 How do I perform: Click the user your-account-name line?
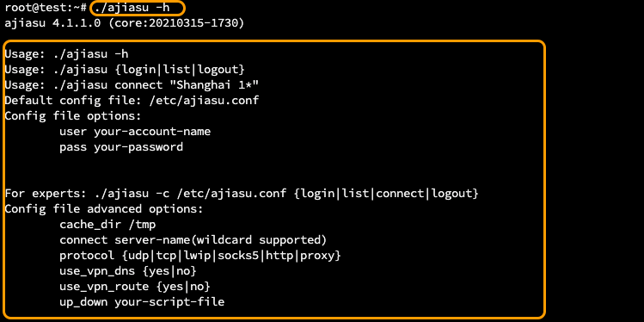(135, 132)
